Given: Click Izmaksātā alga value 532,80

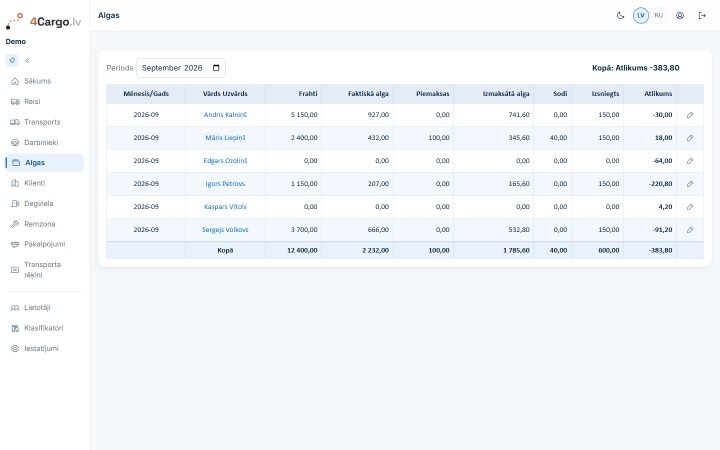Looking at the screenshot, I should click(x=519, y=230).
